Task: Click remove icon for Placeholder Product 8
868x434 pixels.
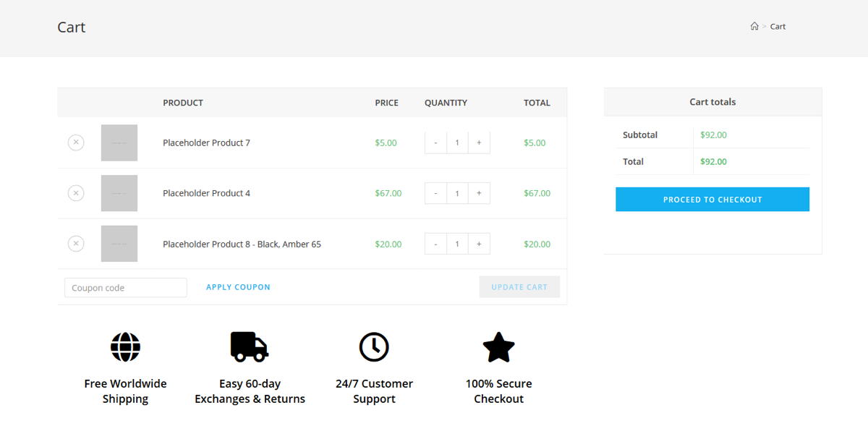Action: pos(76,244)
